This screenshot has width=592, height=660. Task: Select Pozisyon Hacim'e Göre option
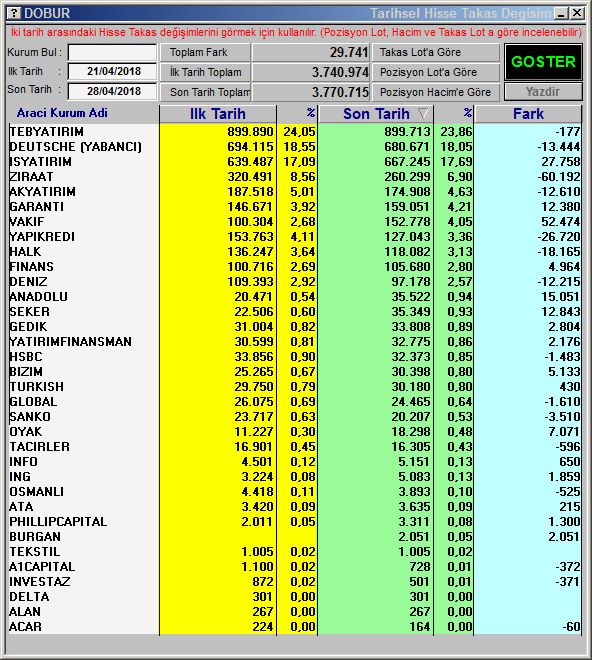(x=435, y=92)
